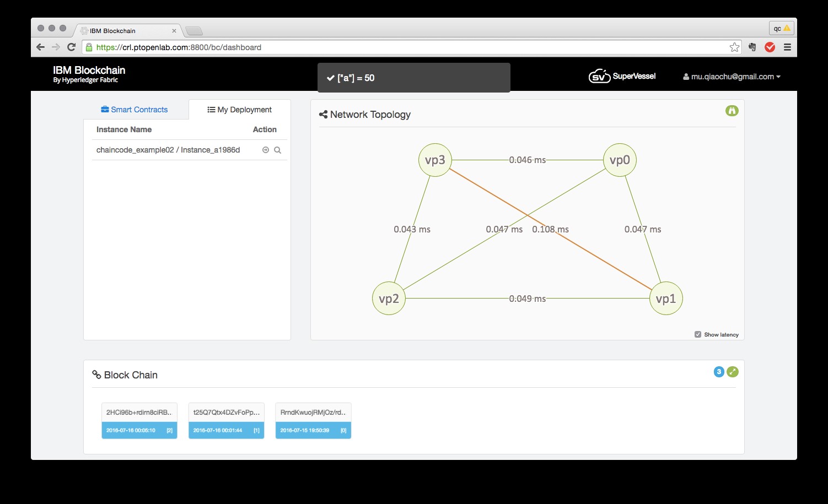This screenshot has width=828, height=504.
Task: Open block 2HCi96b+rdirn8ciRB..
Action: click(139, 421)
